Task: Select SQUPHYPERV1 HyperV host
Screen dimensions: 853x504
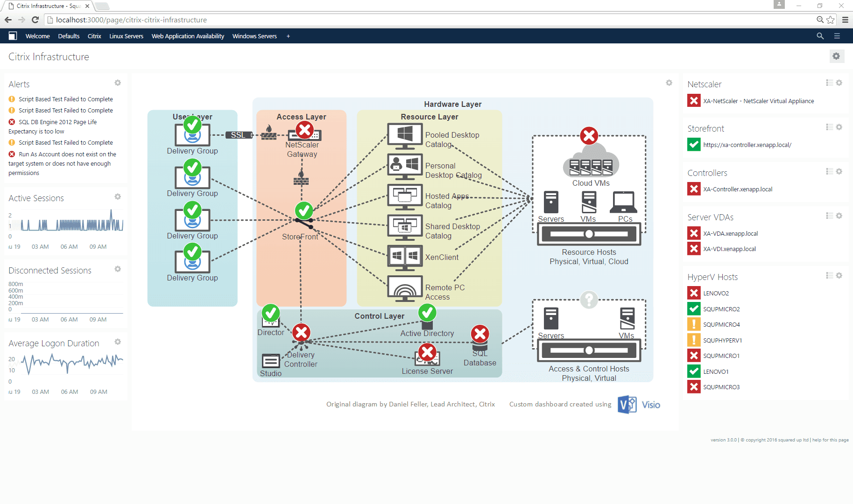Action: [715, 340]
